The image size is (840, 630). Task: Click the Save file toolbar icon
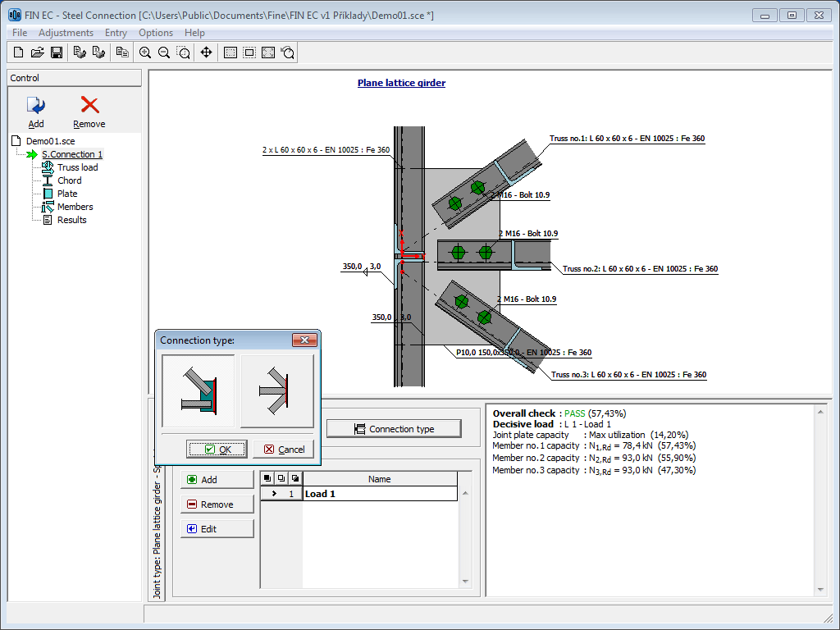click(57, 52)
